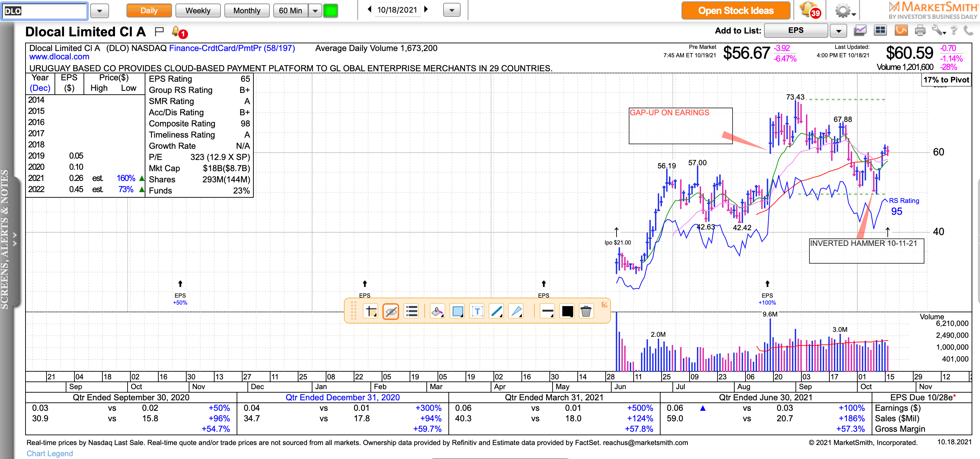Toggle hide annotations eye icon

click(391, 312)
